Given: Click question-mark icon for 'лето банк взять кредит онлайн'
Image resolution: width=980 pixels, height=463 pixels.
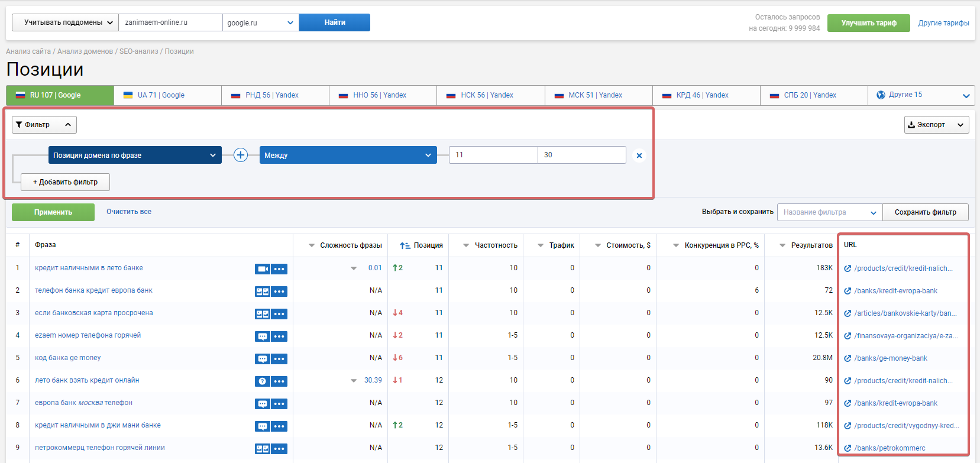Looking at the screenshot, I should tap(263, 381).
